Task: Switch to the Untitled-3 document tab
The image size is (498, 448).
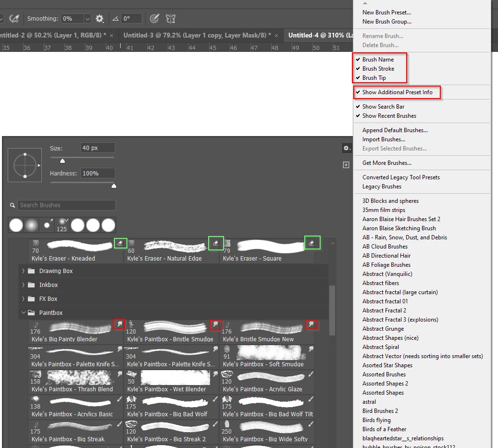Action: coord(197,35)
